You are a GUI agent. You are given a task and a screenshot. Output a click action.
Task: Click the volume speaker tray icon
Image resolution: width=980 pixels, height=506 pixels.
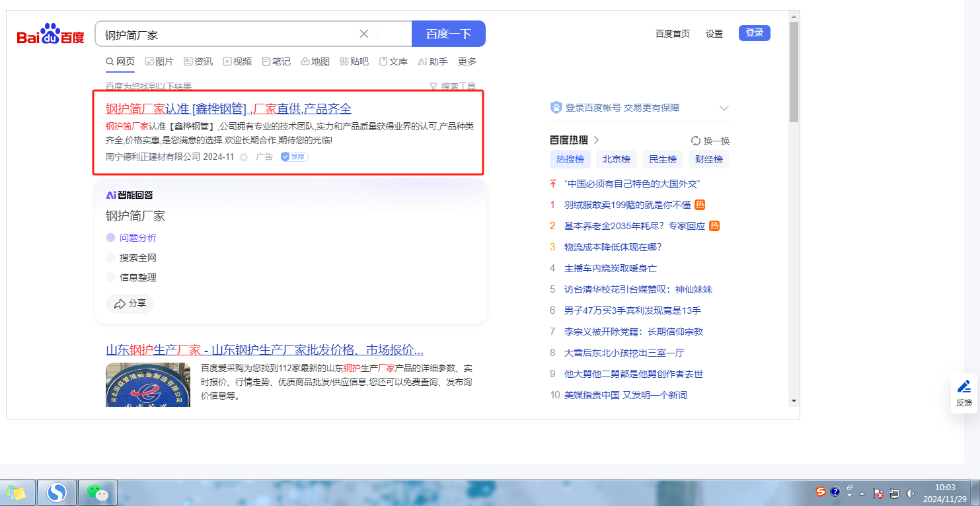point(910,493)
